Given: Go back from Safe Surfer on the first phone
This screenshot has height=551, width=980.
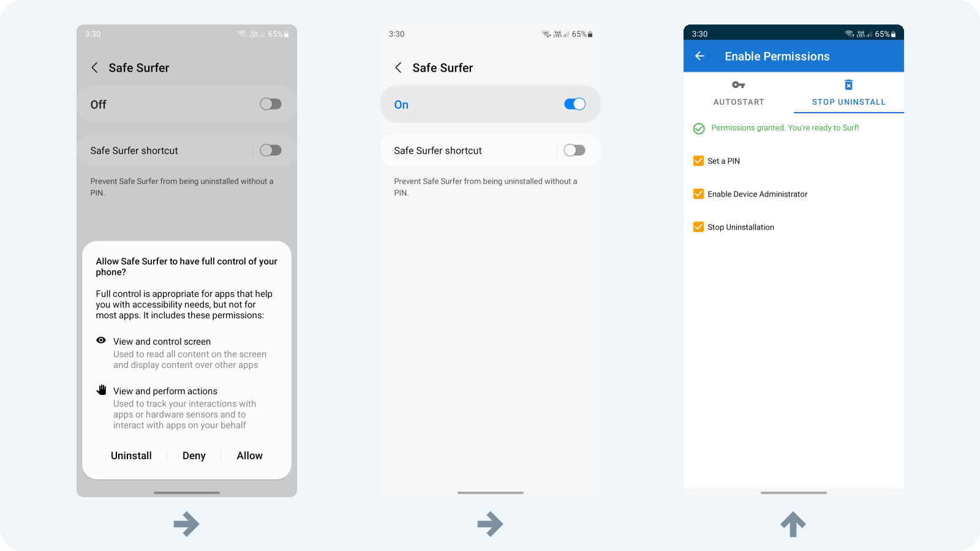Looking at the screenshot, I should coord(94,68).
